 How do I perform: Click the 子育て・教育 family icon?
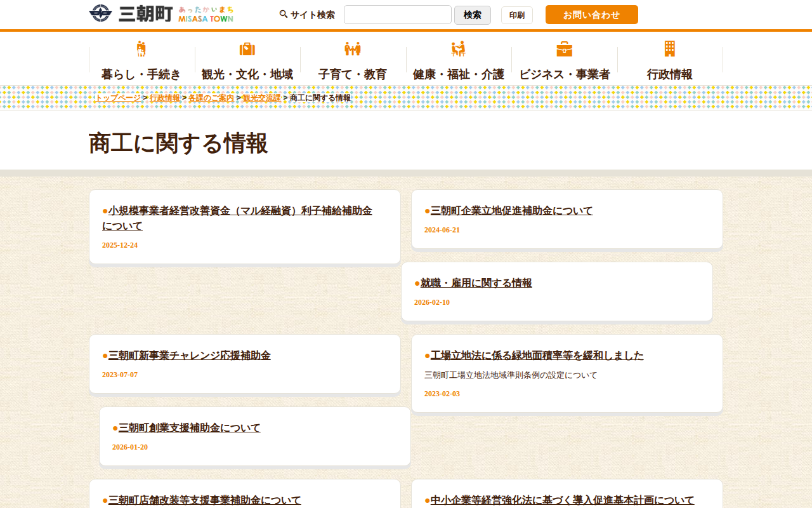(x=353, y=49)
